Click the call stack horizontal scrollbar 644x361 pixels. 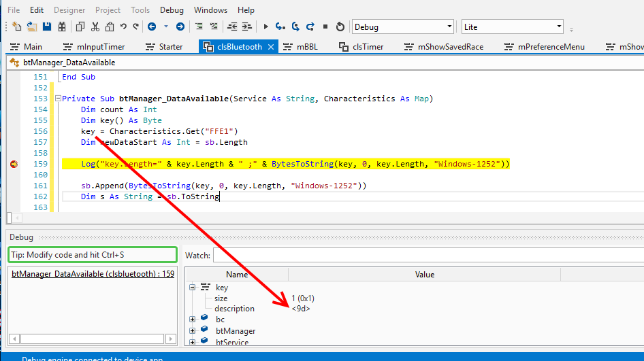click(x=93, y=338)
